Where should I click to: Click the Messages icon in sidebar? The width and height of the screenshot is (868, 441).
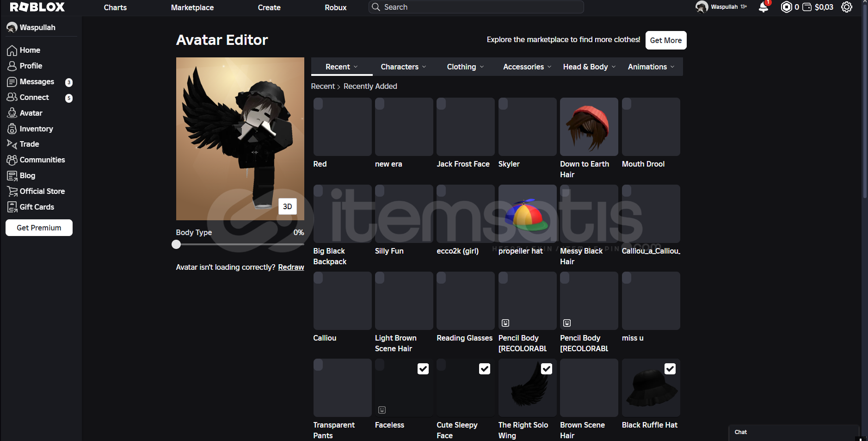tap(12, 82)
